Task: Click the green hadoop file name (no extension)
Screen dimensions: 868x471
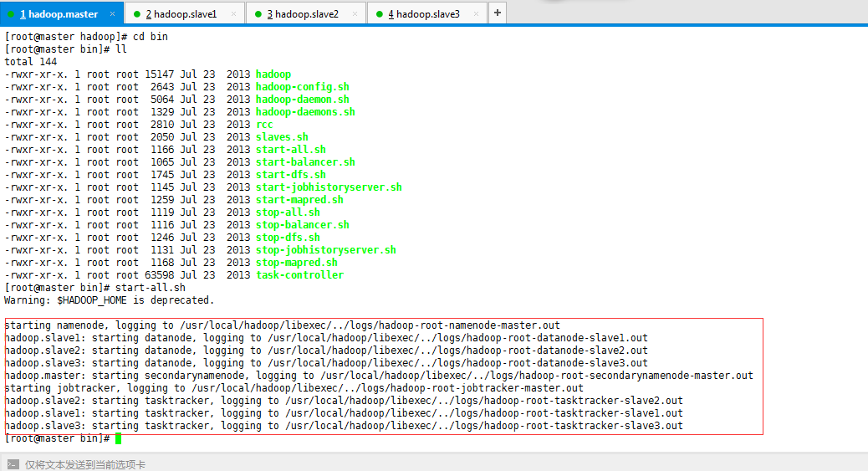Action: click(x=273, y=74)
